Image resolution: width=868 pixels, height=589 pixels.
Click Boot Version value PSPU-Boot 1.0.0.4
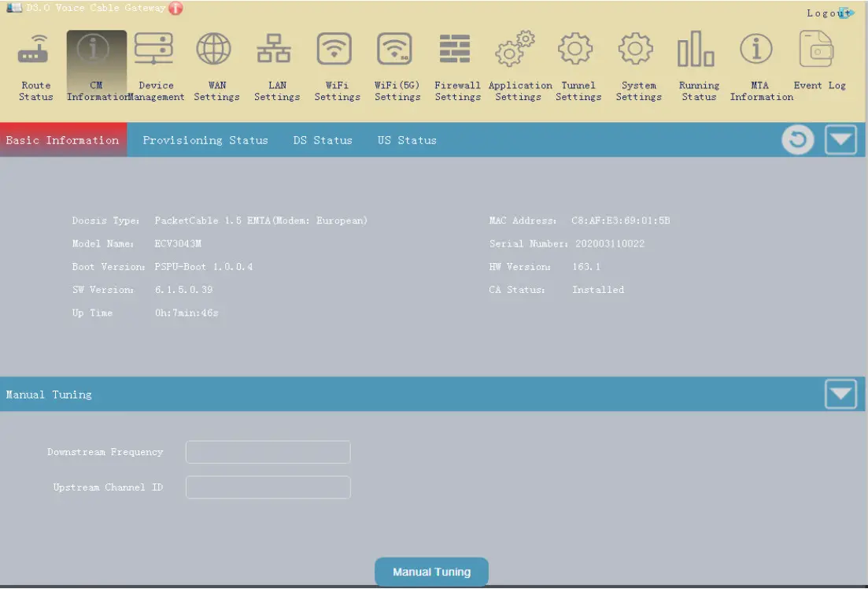(203, 267)
